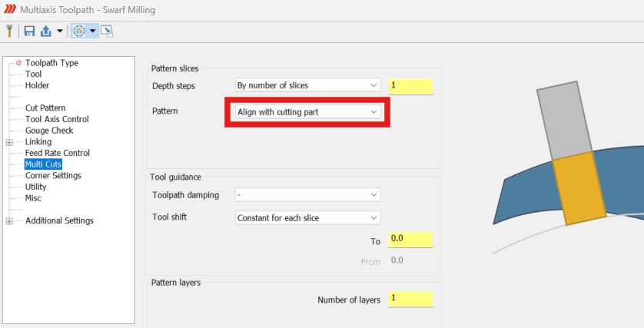This screenshot has width=644, height=328.
Task: Open the Tool shift dropdown
Action: tap(307, 217)
